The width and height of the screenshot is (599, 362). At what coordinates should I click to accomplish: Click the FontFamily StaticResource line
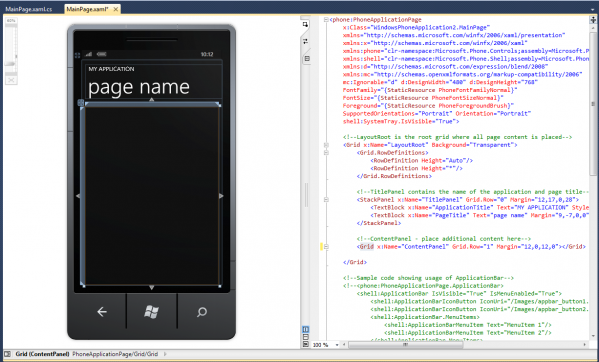(x=430, y=90)
